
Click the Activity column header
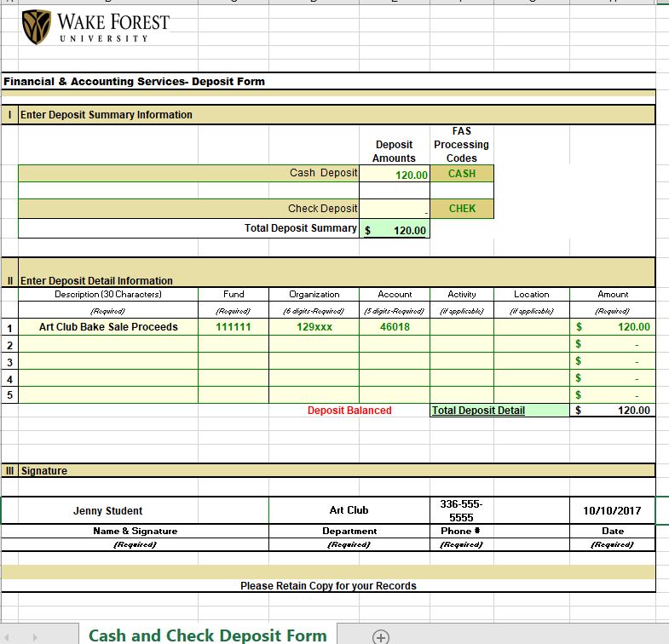coord(462,294)
